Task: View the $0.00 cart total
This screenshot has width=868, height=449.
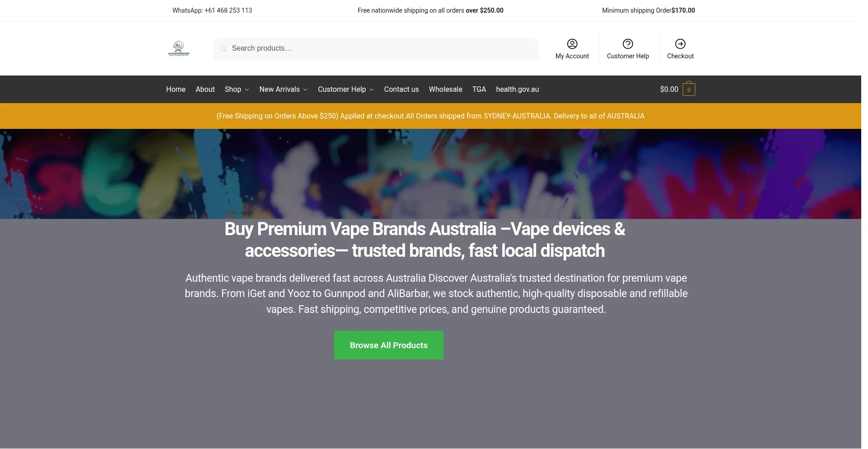Action: pos(669,90)
